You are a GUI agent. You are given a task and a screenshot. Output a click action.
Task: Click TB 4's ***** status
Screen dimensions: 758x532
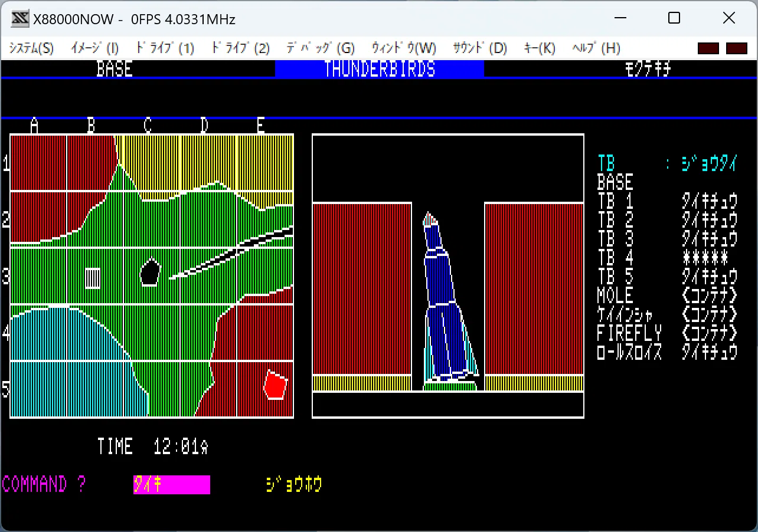point(705,258)
